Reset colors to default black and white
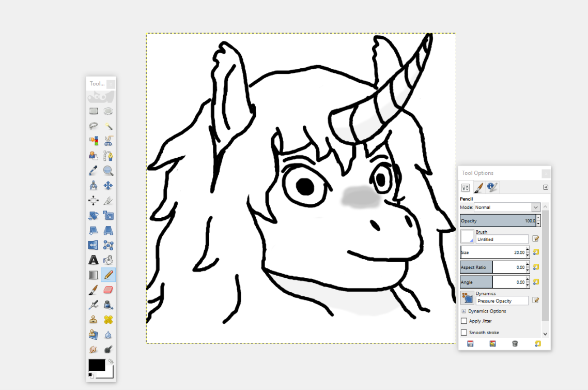 [x=91, y=376]
